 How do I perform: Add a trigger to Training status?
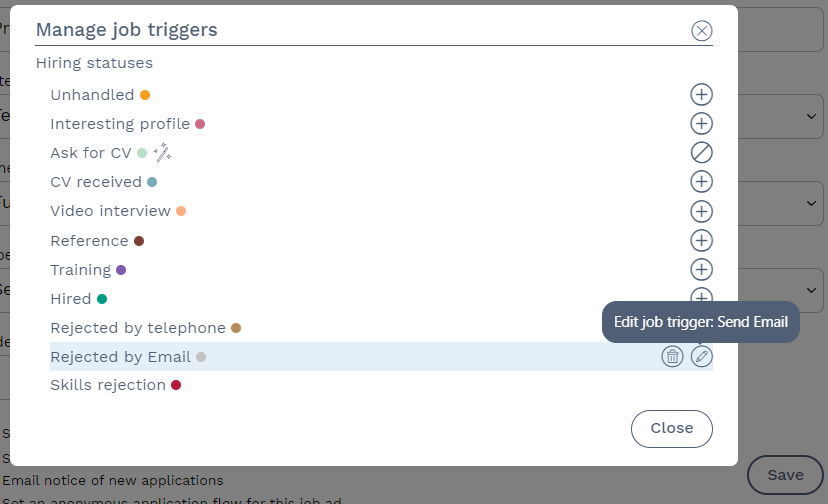(x=701, y=269)
